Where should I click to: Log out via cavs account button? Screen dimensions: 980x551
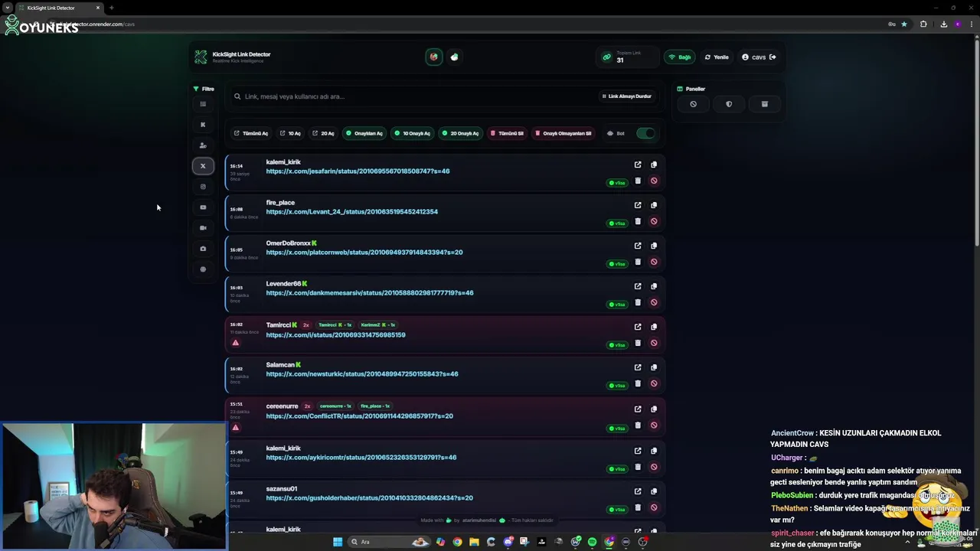coord(759,57)
